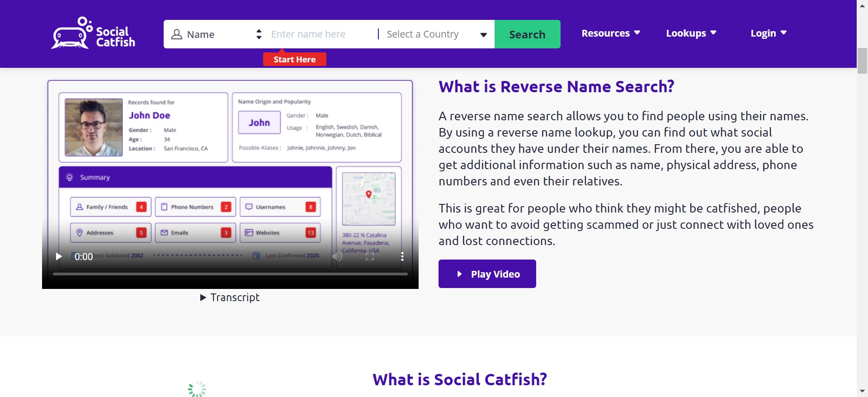Click the video progress bar
This screenshot has width=868, height=397.
click(x=231, y=274)
